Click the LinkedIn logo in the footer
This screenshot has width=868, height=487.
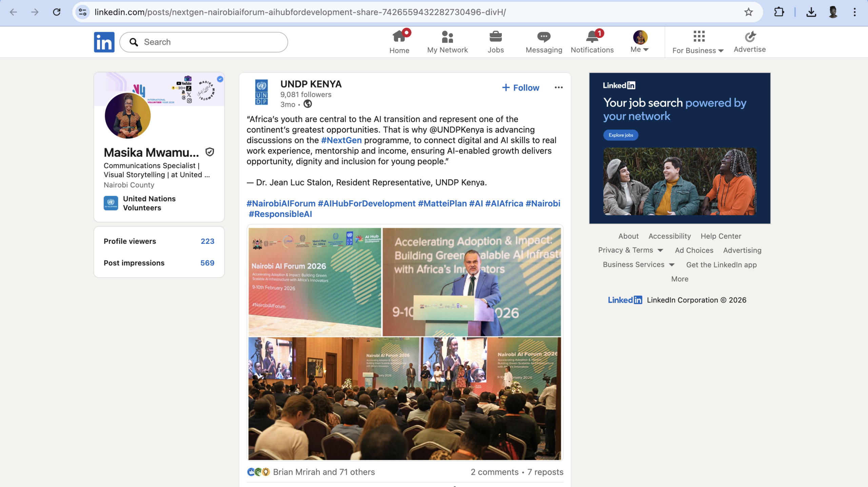pos(625,300)
